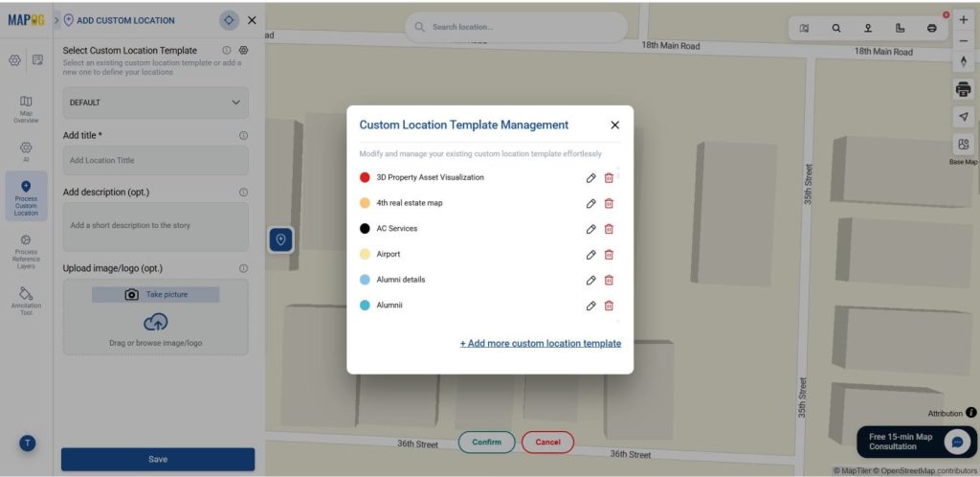The image size is (980, 477).
Task: Open the DEFAULT template dropdown
Action: pos(156,102)
